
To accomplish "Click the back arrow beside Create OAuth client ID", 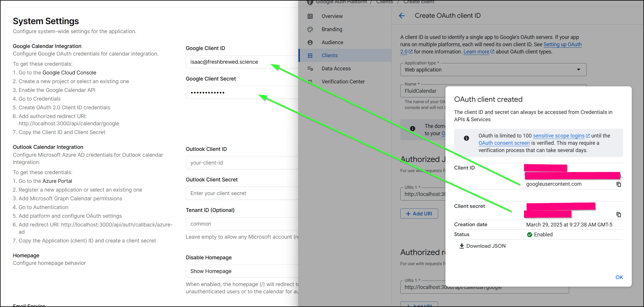I will click(x=402, y=16).
